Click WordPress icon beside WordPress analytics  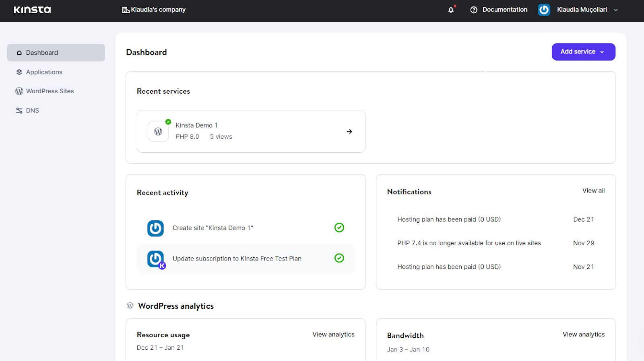pos(130,306)
